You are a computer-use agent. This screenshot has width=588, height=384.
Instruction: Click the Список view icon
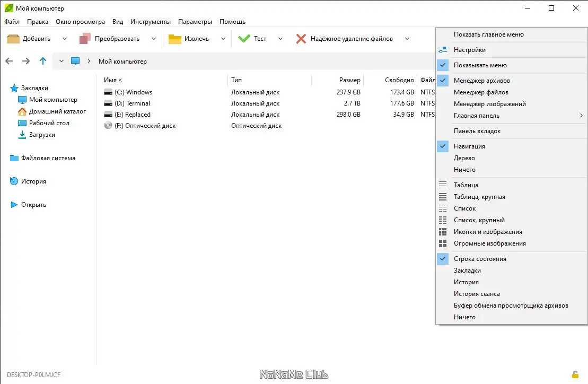coord(443,208)
